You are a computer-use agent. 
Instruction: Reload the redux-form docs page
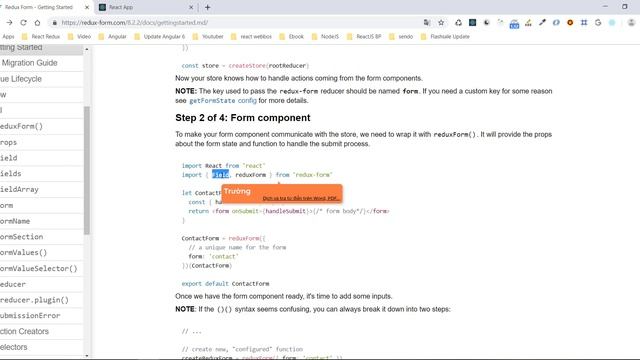click(x=23, y=23)
